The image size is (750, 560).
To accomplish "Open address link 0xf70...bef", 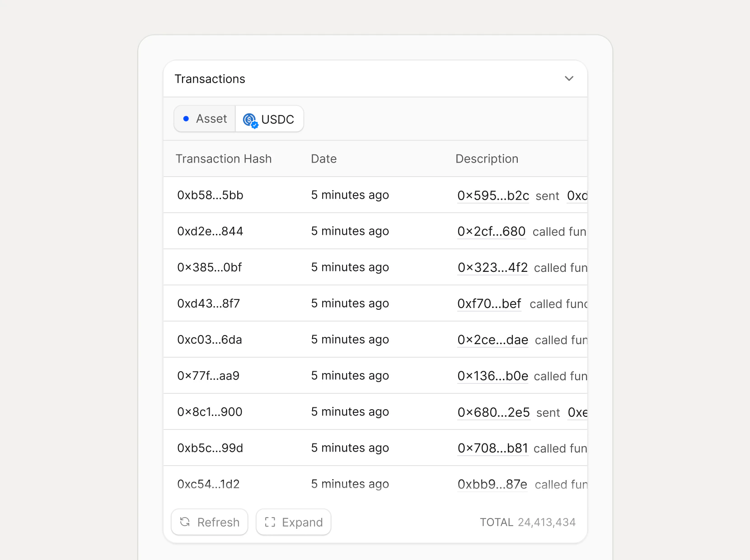I will click(x=489, y=303).
